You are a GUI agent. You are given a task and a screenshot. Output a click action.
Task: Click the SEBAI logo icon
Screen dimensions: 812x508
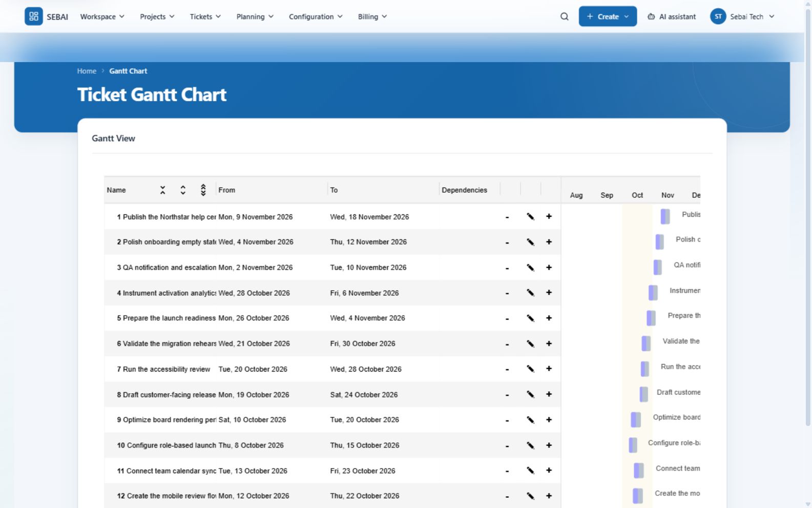click(34, 16)
